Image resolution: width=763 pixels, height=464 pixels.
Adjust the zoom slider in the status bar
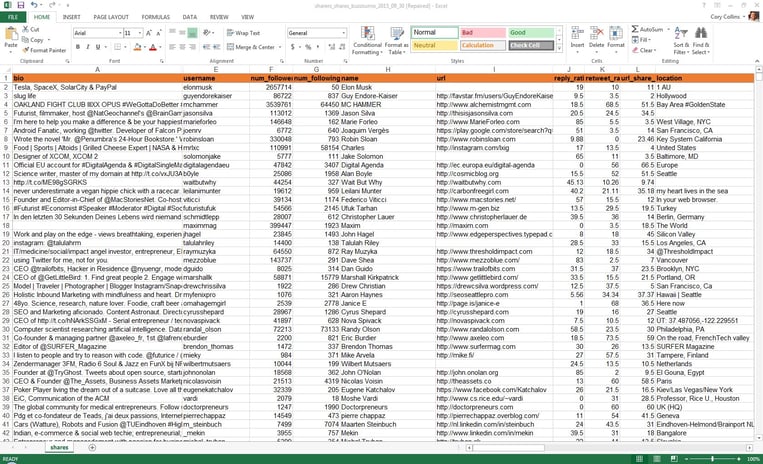click(x=712, y=459)
